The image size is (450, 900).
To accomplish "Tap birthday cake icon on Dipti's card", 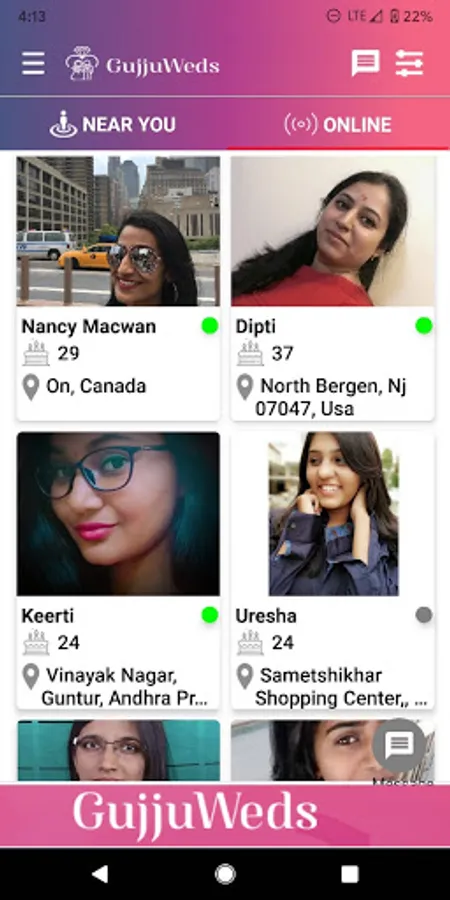I will pos(250,353).
